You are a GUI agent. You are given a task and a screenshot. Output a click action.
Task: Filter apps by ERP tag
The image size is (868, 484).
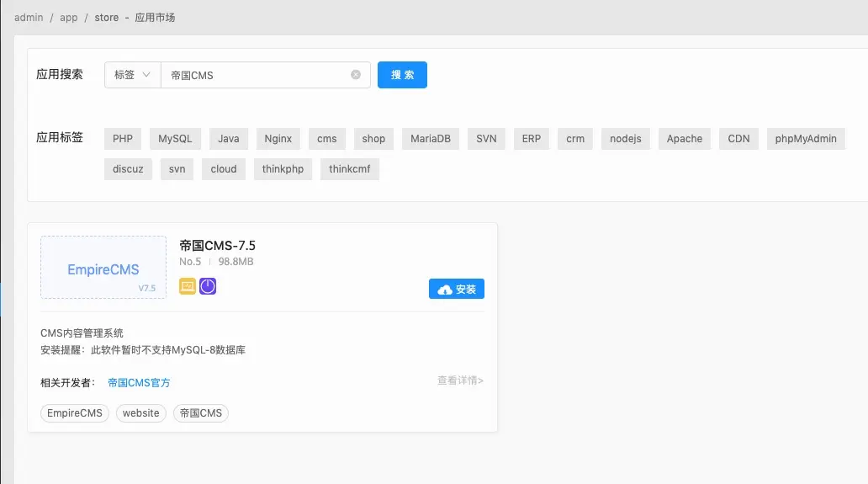click(532, 138)
